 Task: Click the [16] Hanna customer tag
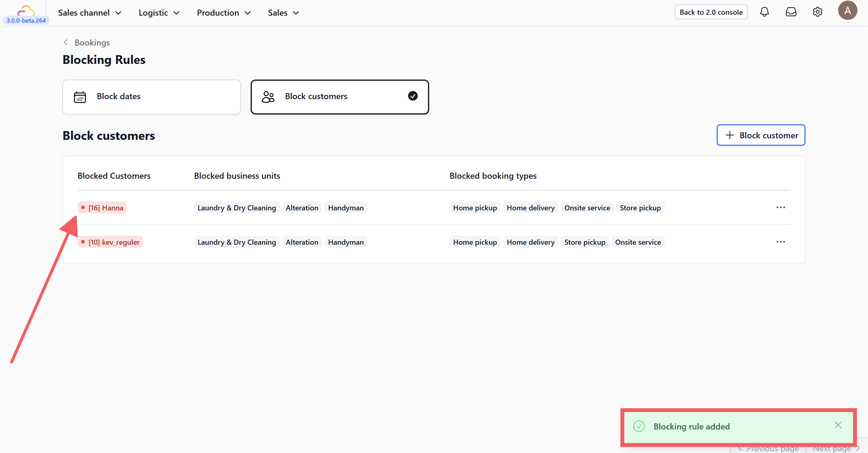click(102, 208)
